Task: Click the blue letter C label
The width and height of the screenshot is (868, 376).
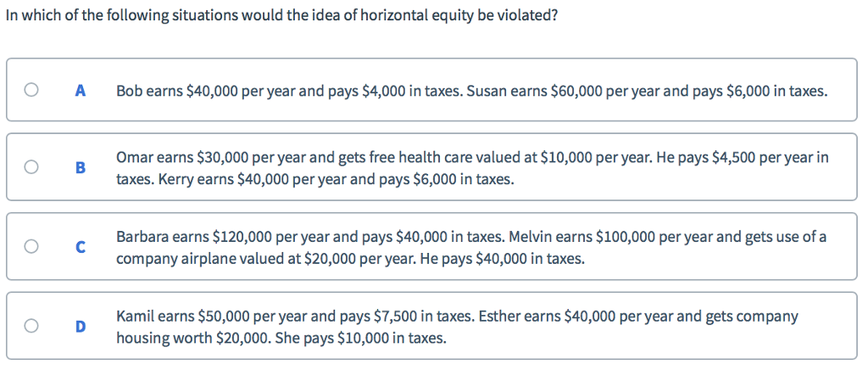Action: [81, 247]
